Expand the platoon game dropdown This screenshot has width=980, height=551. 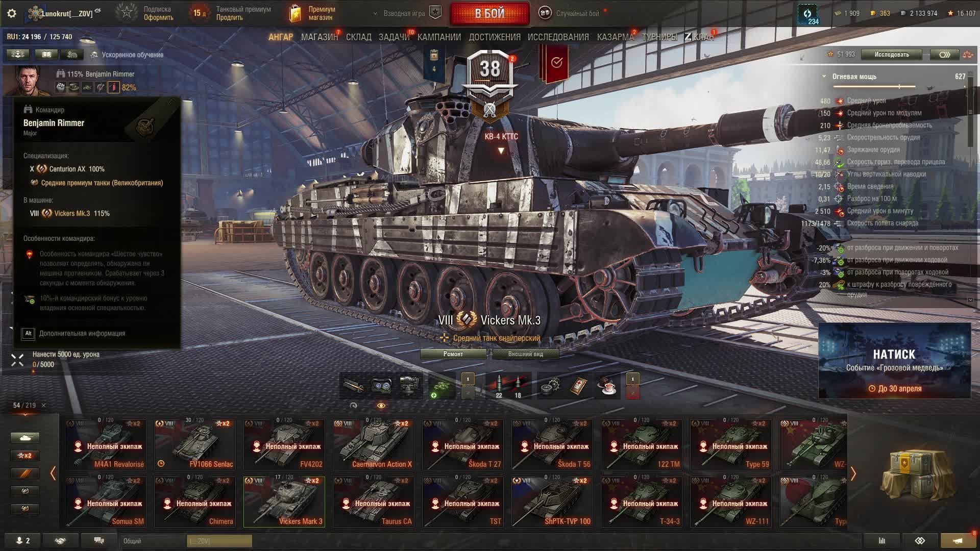click(x=376, y=14)
